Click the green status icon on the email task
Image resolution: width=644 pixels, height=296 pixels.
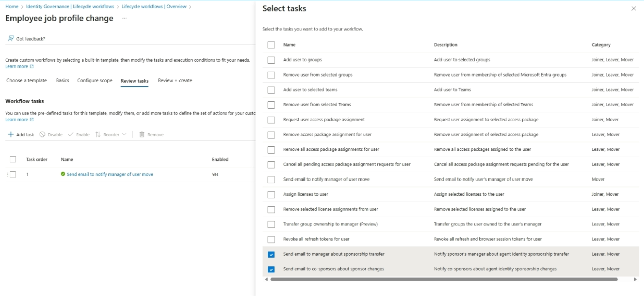coord(63,174)
